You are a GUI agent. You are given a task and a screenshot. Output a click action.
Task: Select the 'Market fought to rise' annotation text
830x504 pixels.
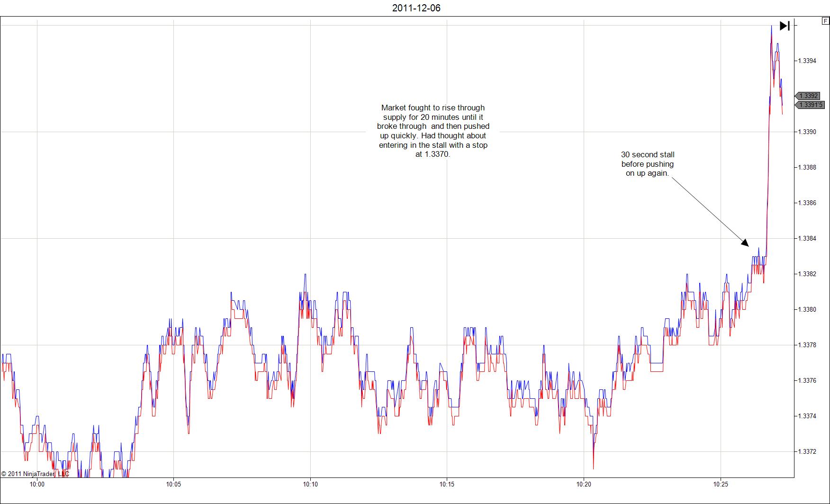point(433,131)
